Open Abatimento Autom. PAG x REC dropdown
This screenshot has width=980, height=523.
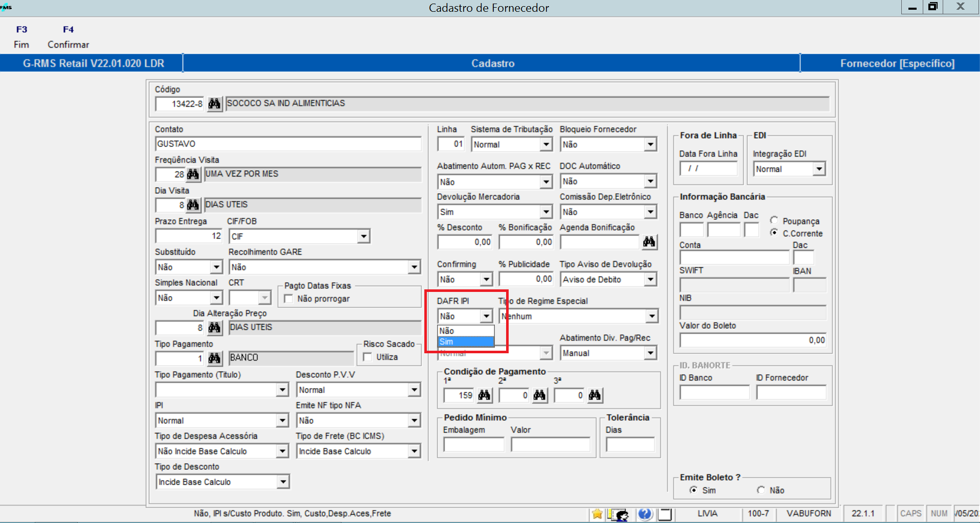(546, 181)
